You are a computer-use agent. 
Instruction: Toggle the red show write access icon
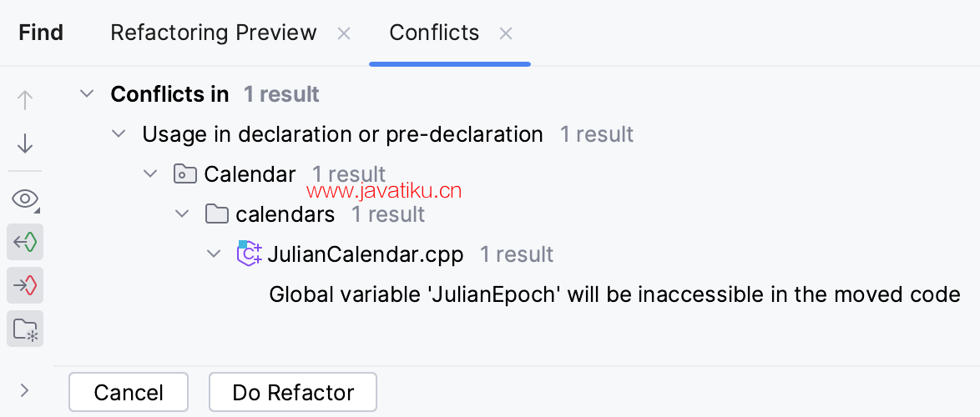[x=25, y=285]
